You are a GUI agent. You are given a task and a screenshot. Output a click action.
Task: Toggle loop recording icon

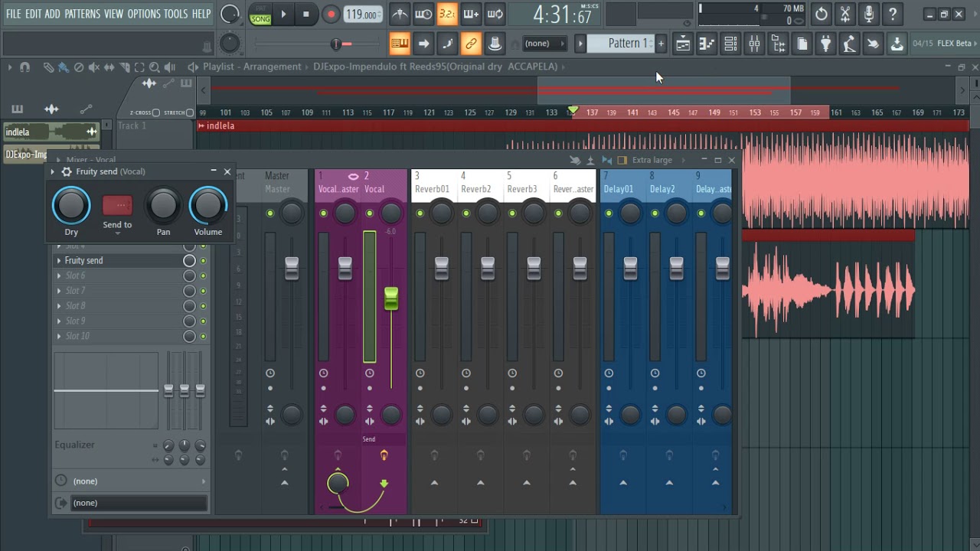tap(495, 14)
